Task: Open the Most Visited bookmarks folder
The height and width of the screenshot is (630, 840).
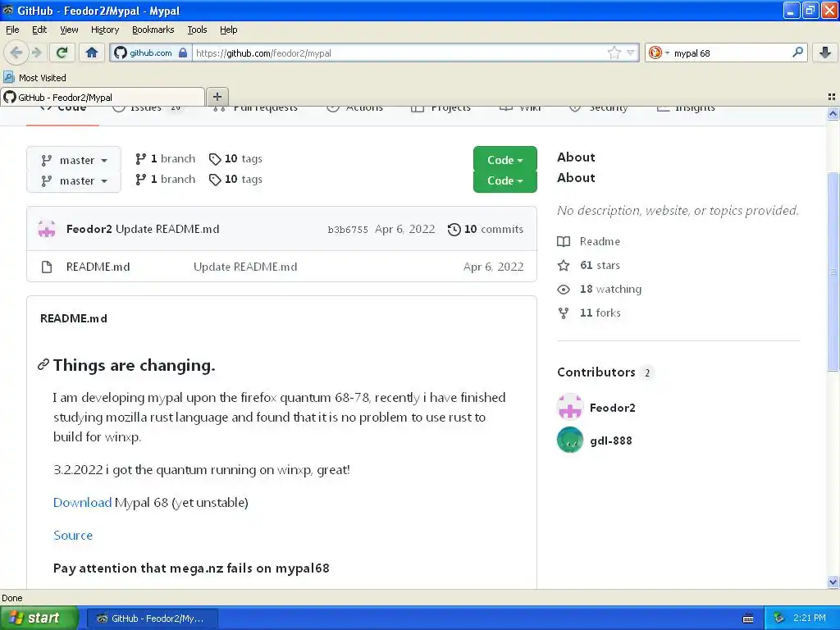Action: [x=34, y=78]
